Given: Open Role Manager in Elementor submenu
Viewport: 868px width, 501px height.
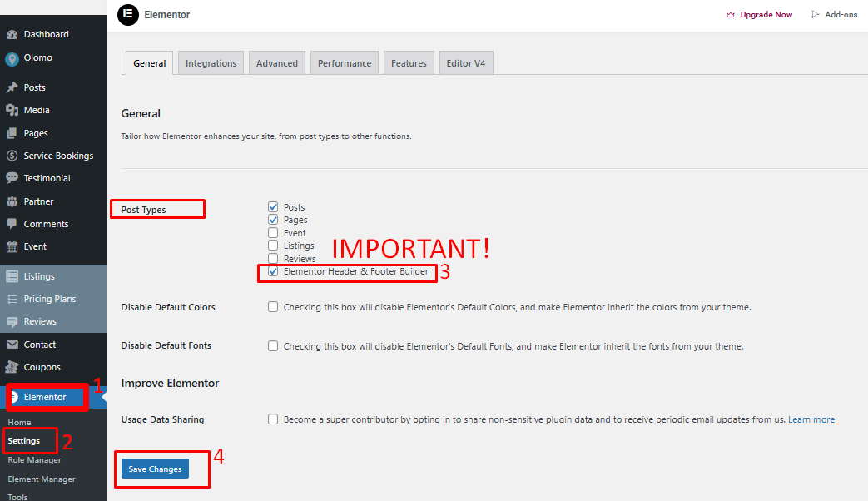Looking at the screenshot, I should pos(34,460).
